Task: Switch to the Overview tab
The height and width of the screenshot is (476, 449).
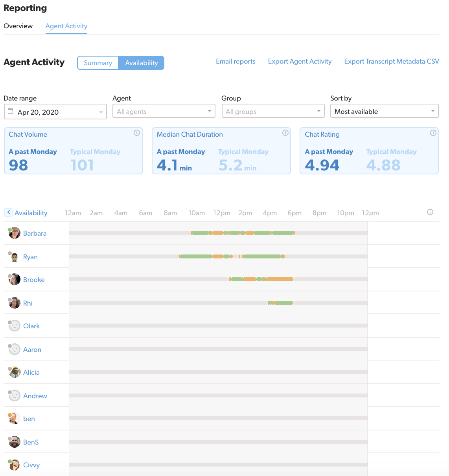Action: pos(18,26)
